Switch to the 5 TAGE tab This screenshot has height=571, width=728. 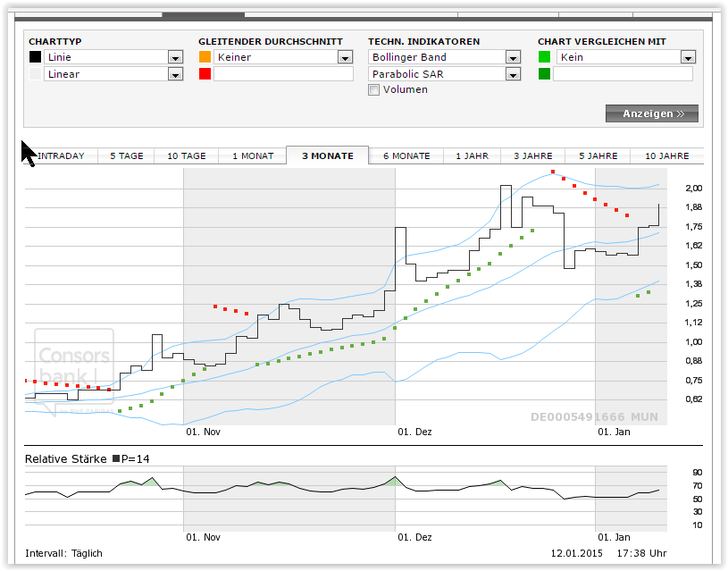pyautogui.click(x=126, y=156)
